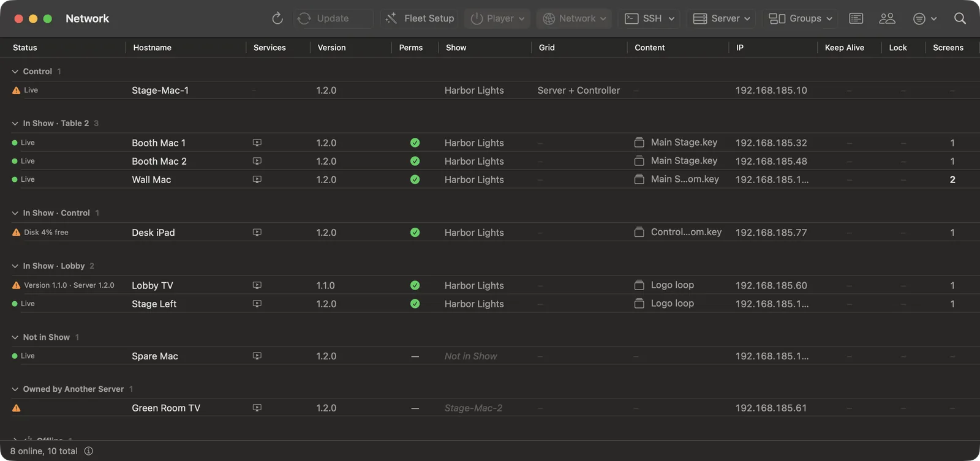Sort by the Version column header
The image size is (980, 461).
pos(331,48)
